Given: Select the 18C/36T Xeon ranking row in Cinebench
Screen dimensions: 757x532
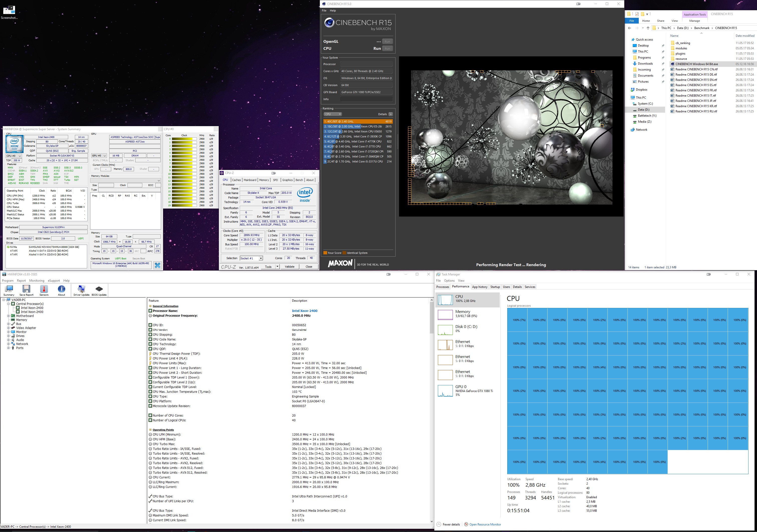Looking at the screenshot, I should pos(358,127).
